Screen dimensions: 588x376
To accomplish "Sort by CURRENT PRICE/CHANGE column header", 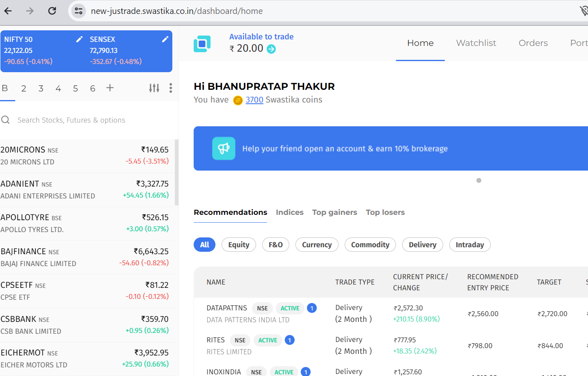I will [420, 282].
